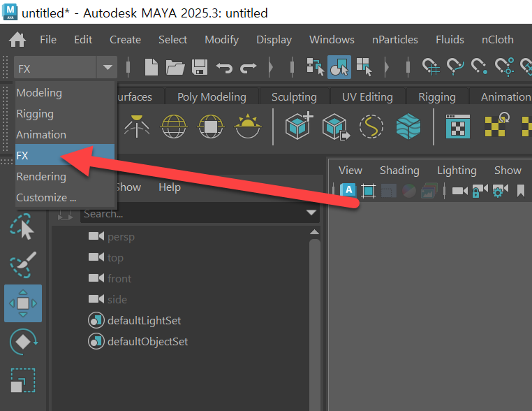Image resolution: width=532 pixels, height=411 pixels.
Task: Switch to Sculpting shelf tab
Action: pos(294,97)
